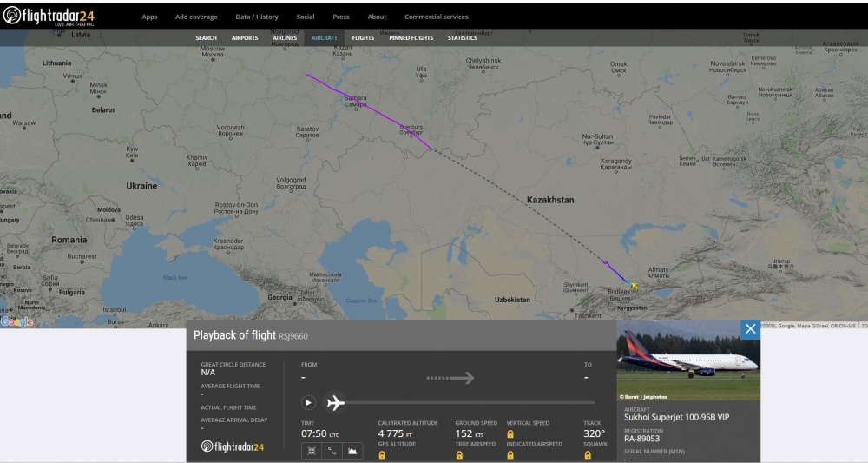Click registration RA-89053
This screenshot has height=463, width=868.
click(x=641, y=439)
